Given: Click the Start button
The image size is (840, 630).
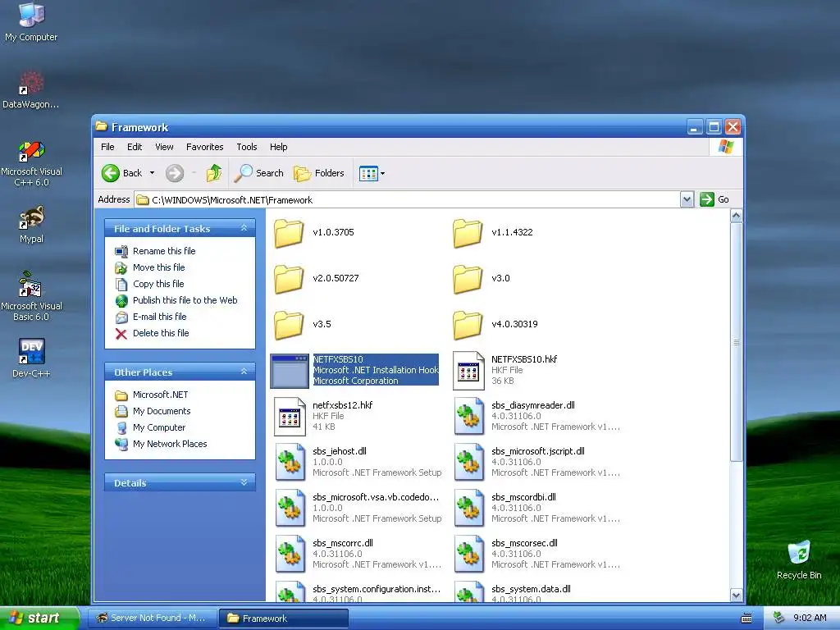Looking at the screenshot, I should (x=39, y=618).
